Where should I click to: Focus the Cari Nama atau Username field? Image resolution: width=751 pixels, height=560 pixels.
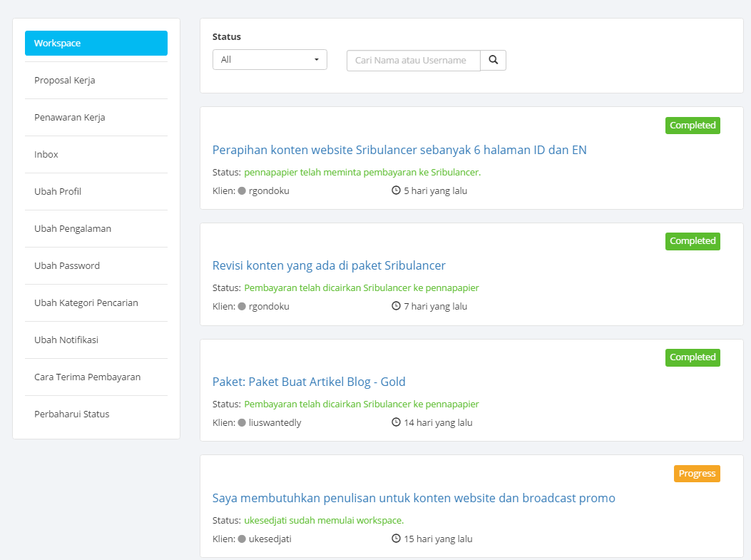coord(414,61)
